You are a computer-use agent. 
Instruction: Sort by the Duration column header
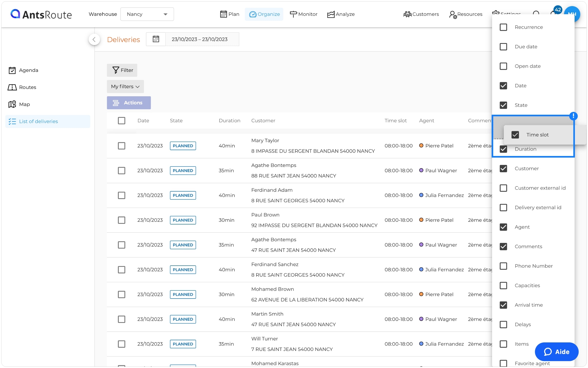tap(229, 120)
